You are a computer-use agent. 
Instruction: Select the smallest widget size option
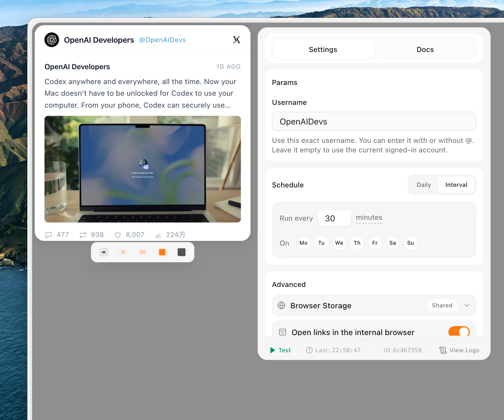click(x=104, y=252)
